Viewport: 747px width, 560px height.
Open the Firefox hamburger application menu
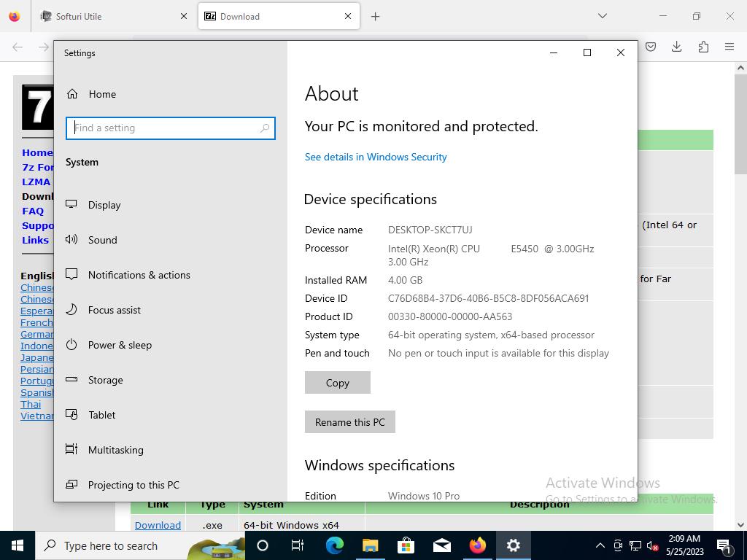(729, 47)
